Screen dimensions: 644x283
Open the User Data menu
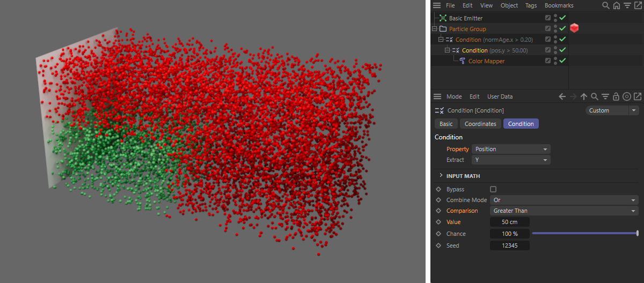tap(500, 96)
